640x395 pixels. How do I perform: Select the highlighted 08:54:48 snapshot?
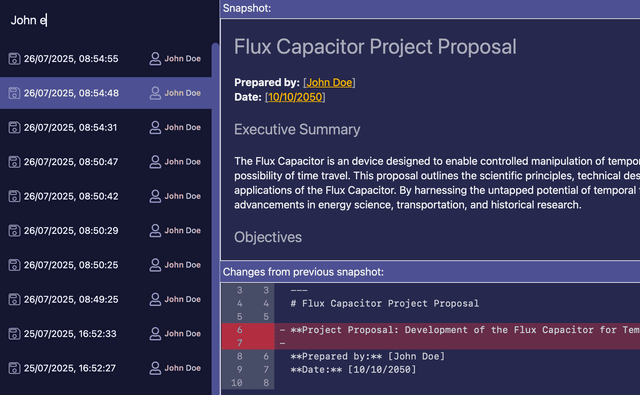(106, 93)
